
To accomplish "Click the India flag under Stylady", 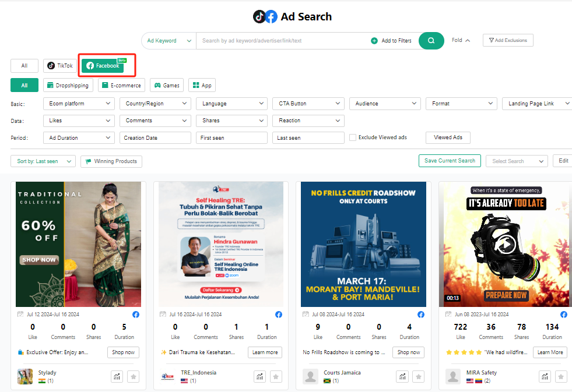I will point(42,381).
